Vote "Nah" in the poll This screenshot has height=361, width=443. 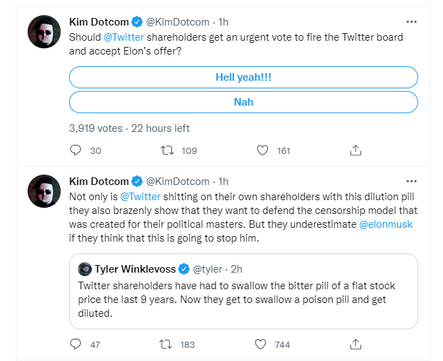(243, 102)
